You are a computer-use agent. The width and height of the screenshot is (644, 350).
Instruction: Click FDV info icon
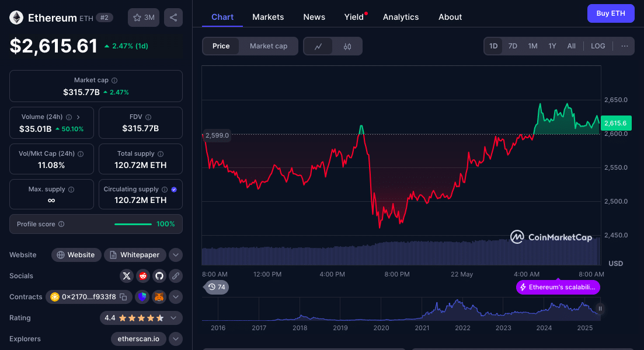148,117
